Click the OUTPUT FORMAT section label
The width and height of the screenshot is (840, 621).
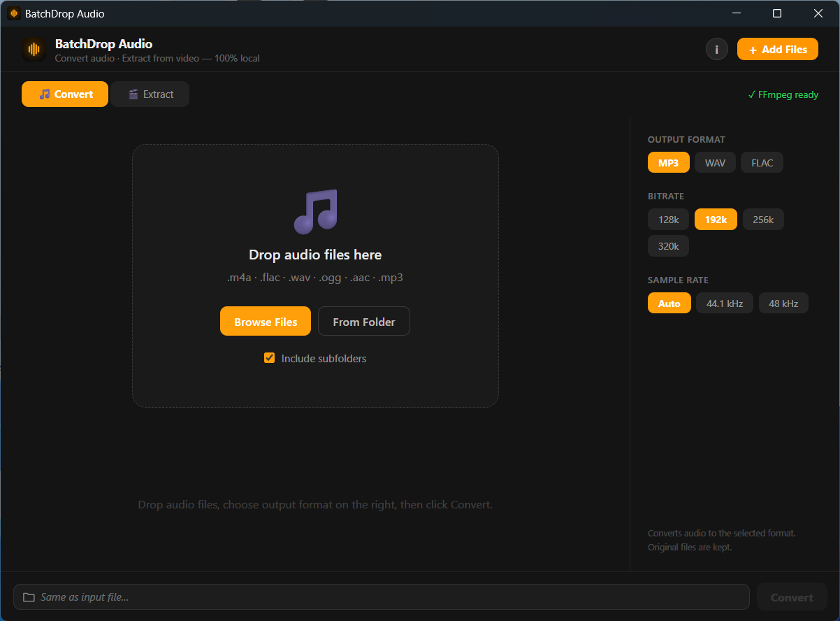coord(686,140)
